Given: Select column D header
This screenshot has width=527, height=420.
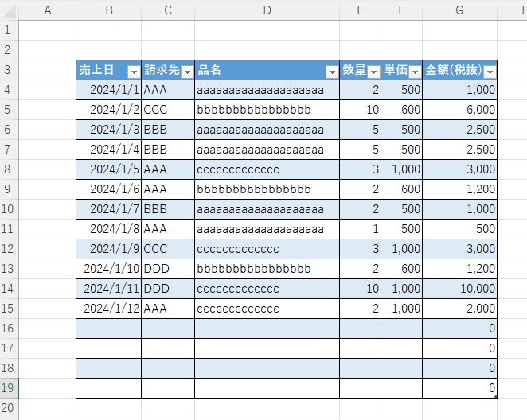Looking at the screenshot, I should (x=267, y=10).
